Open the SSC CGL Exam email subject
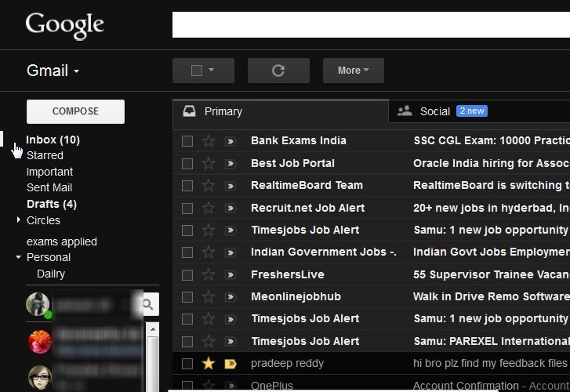Screen dimensions: 570x392 pyautogui.click(x=492, y=140)
